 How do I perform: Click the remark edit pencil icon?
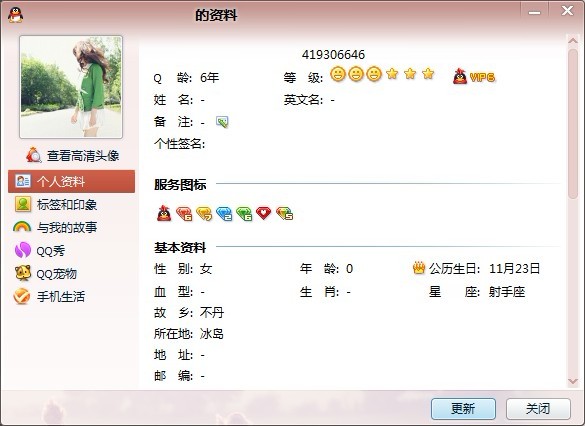click(x=222, y=122)
